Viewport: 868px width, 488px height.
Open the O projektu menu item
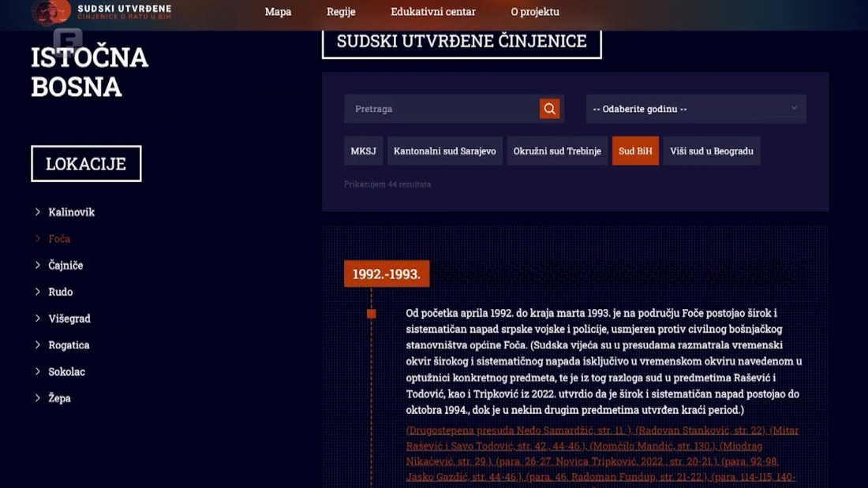[x=535, y=12]
